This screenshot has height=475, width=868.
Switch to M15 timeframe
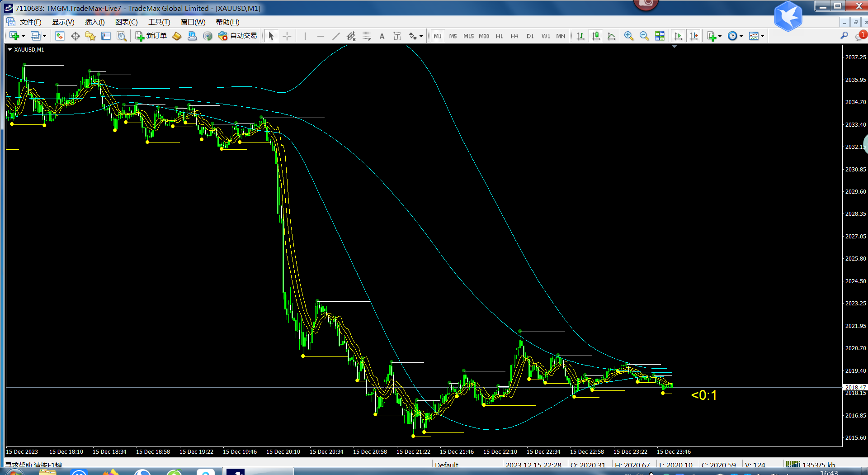pyautogui.click(x=468, y=36)
